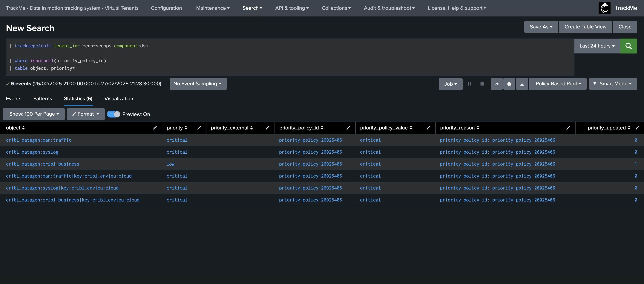Edit the priority_policy_value column pencil icon
This screenshot has height=284, width=644.
(x=428, y=128)
